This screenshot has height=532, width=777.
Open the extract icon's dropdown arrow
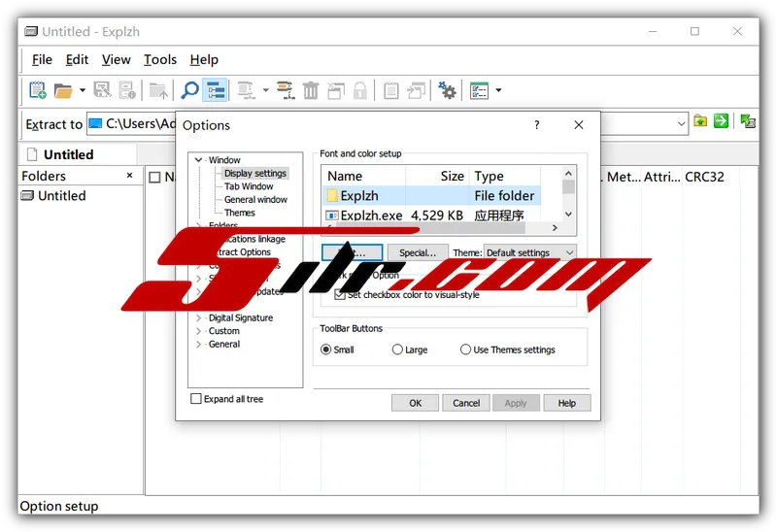pos(265,90)
